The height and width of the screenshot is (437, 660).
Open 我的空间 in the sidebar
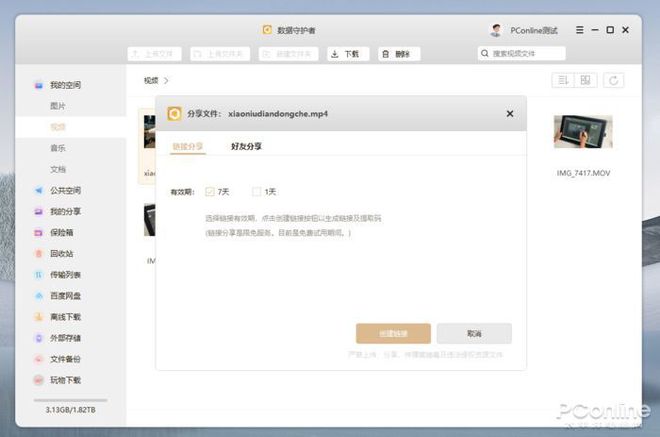click(x=65, y=85)
